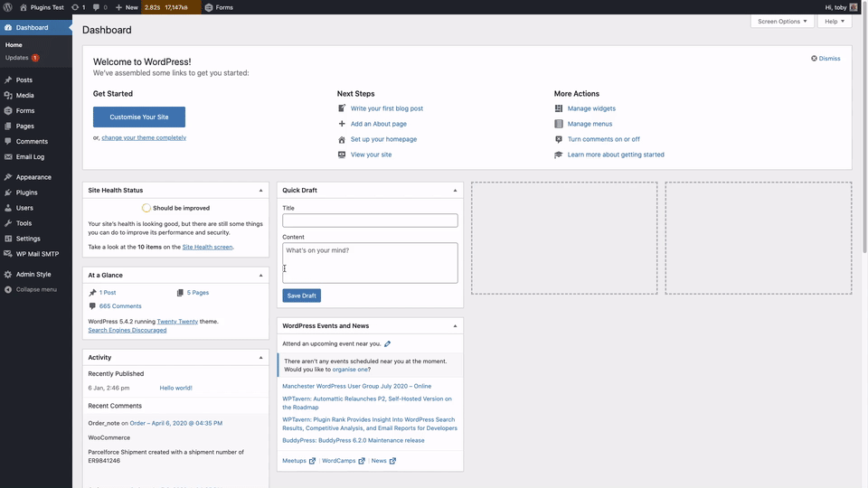Open Write your first blog post link

click(x=386, y=108)
